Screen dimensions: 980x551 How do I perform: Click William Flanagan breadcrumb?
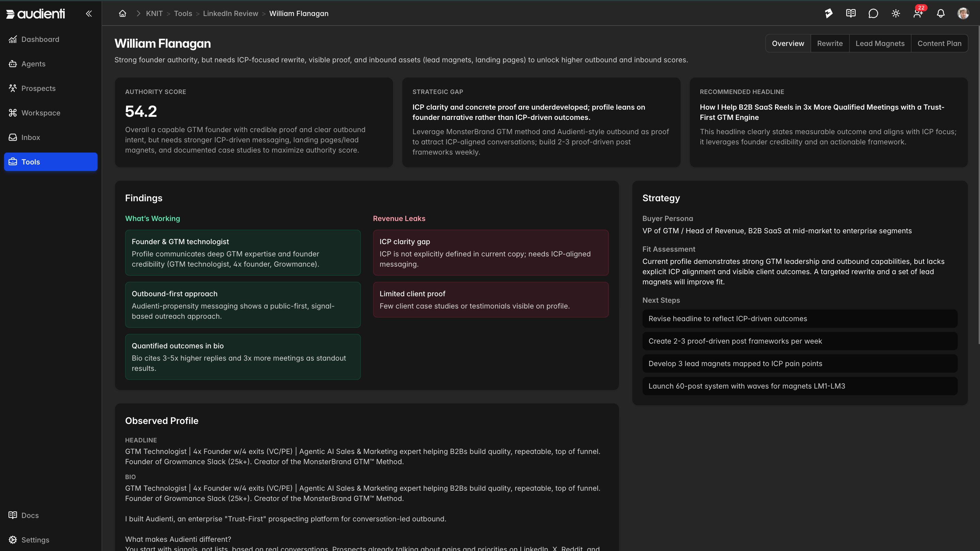[299, 13]
